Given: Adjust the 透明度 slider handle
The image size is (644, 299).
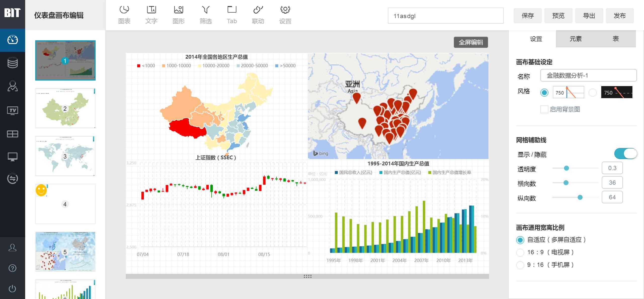Looking at the screenshot, I should click(x=566, y=168).
